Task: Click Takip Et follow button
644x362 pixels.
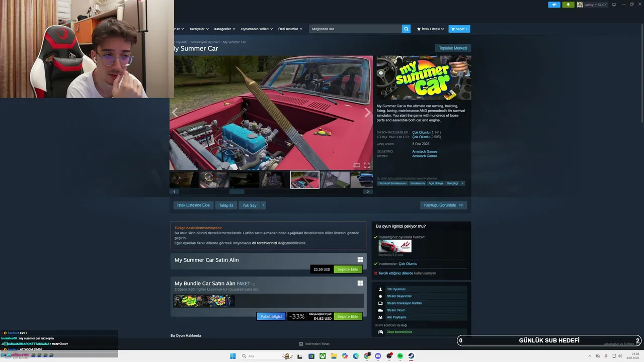Action: [x=226, y=205]
